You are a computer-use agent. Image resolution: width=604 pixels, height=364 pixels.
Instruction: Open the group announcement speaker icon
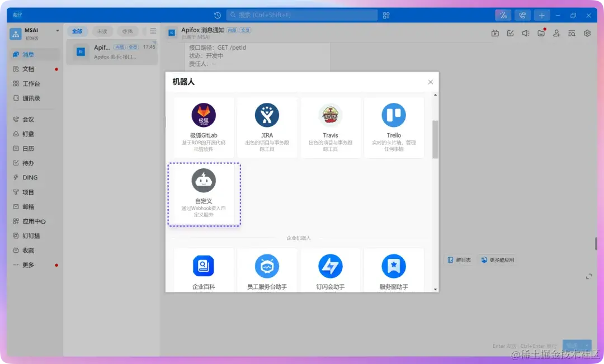(525, 34)
